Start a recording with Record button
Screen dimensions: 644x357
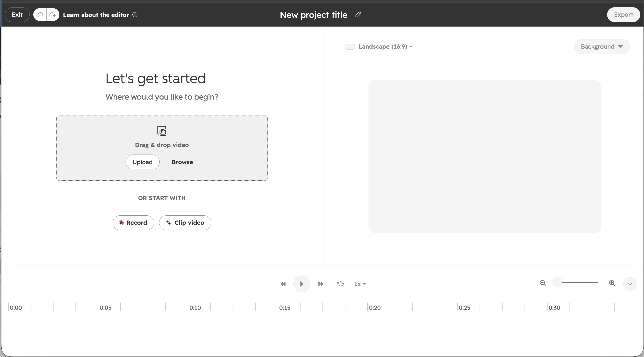[x=133, y=223]
